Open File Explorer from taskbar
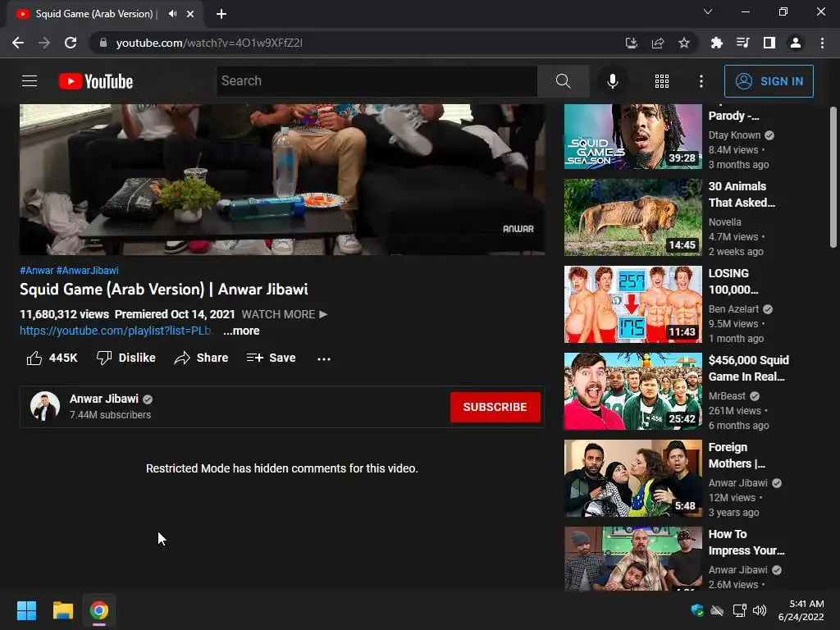This screenshot has width=840, height=630. click(62, 610)
